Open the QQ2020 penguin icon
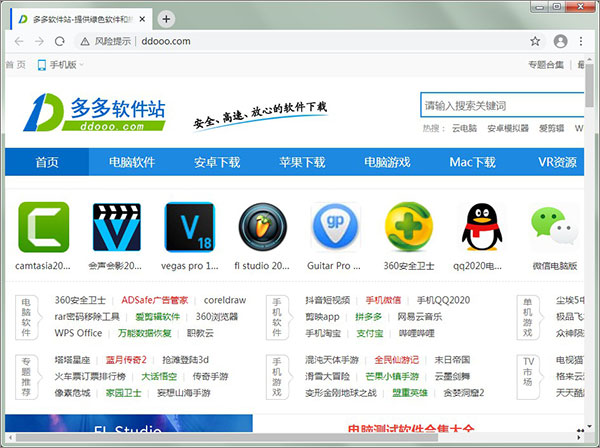The height and width of the screenshot is (448, 600). (x=482, y=227)
